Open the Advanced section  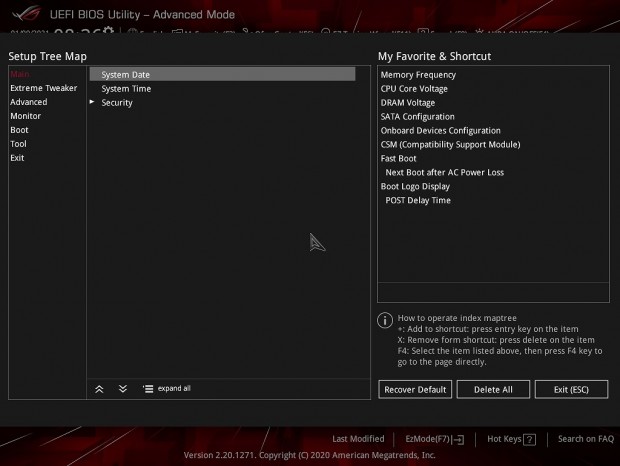click(x=29, y=102)
